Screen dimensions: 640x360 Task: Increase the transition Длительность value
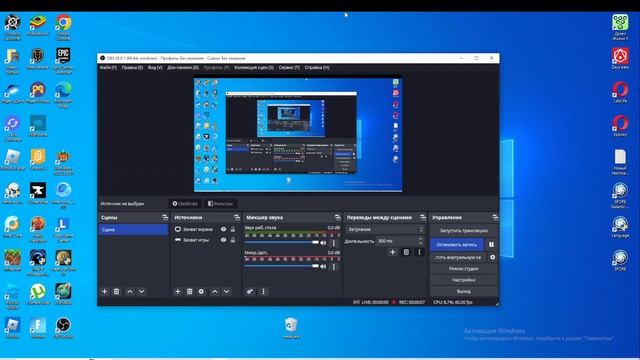[x=421, y=239]
